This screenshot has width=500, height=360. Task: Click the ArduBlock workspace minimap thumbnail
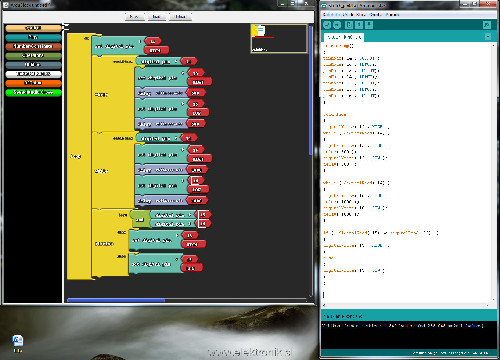coord(279,39)
